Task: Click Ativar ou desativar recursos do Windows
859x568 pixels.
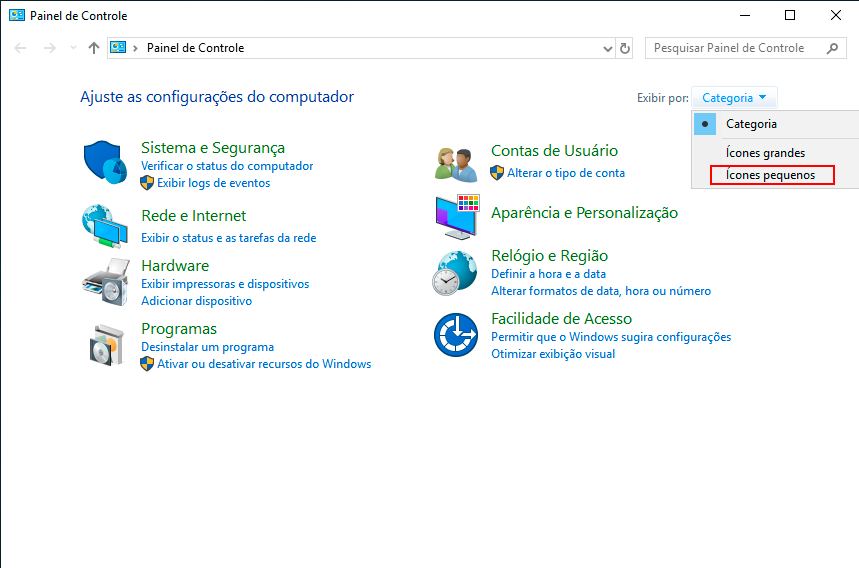Action: (x=264, y=364)
